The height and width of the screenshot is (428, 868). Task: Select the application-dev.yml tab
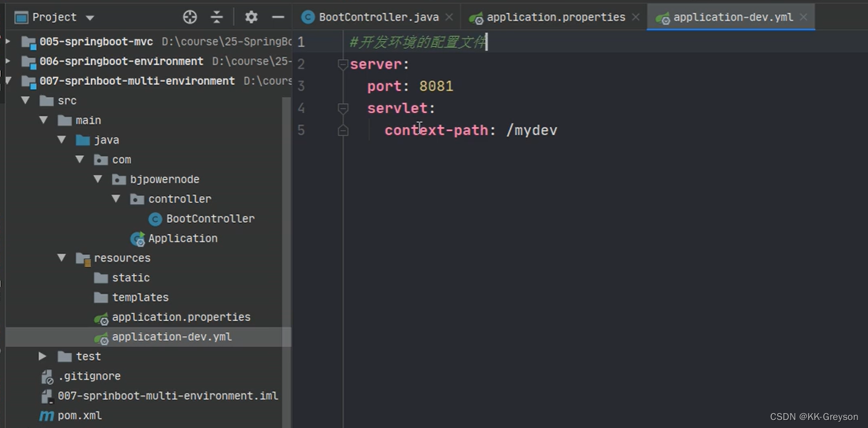(733, 17)
